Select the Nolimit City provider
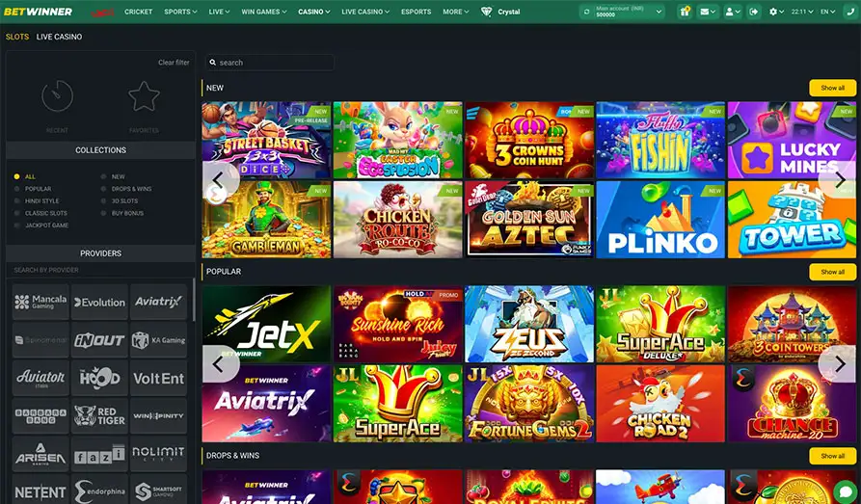Screen dimensions: 861x504 point(158,454)
